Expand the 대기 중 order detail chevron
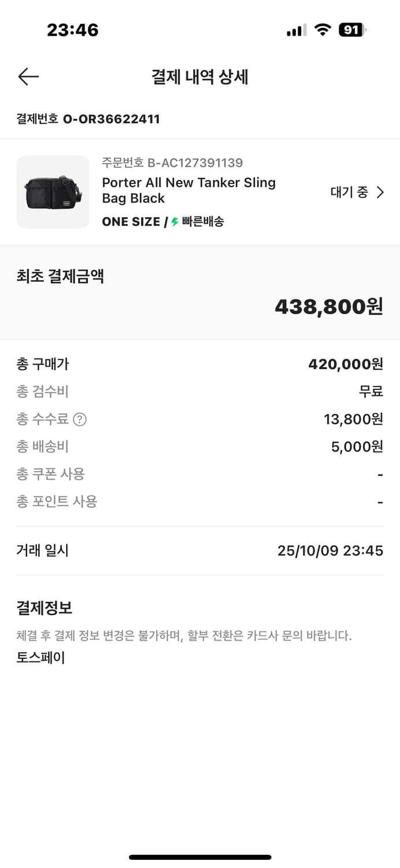400x868 pixels. coord(380,192)
